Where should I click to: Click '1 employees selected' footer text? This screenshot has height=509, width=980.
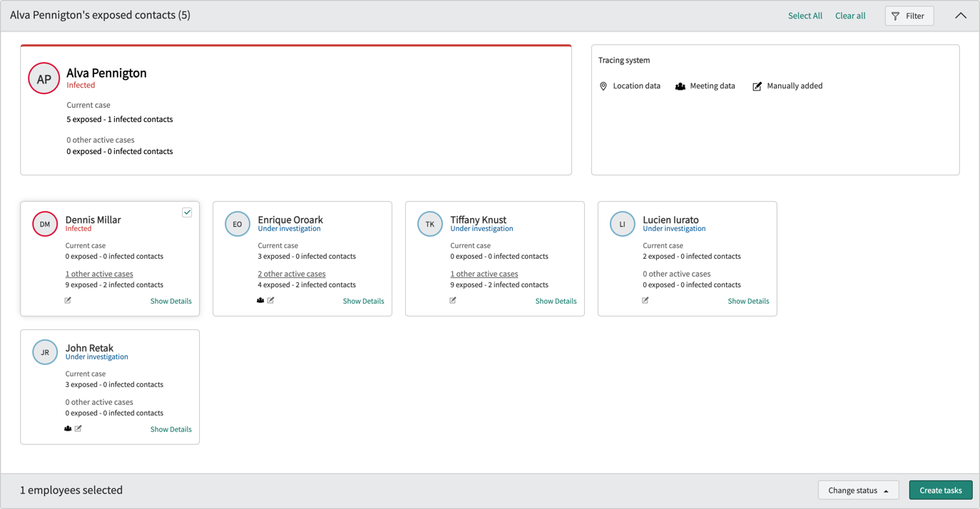71,490
